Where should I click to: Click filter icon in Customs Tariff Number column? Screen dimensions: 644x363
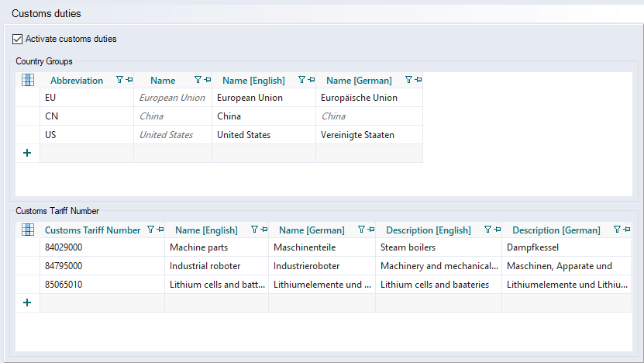(x=150, y=230)
